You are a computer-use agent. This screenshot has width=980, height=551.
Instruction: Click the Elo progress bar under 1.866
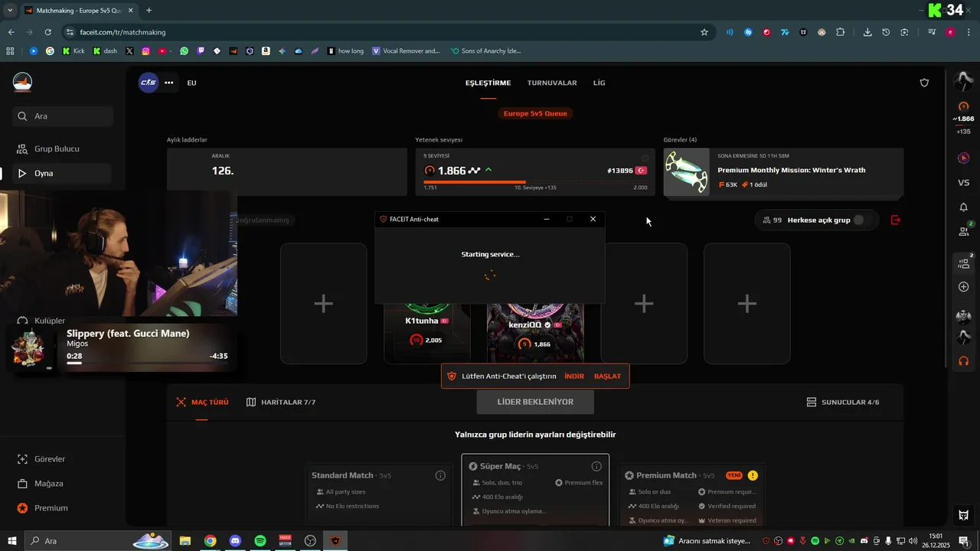coord(535,182)
